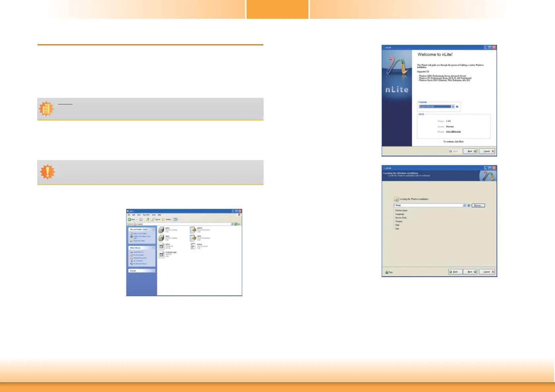
Task: Open the Views dropdown in Explorer toolbar
Action: click(x=176, y=219)
